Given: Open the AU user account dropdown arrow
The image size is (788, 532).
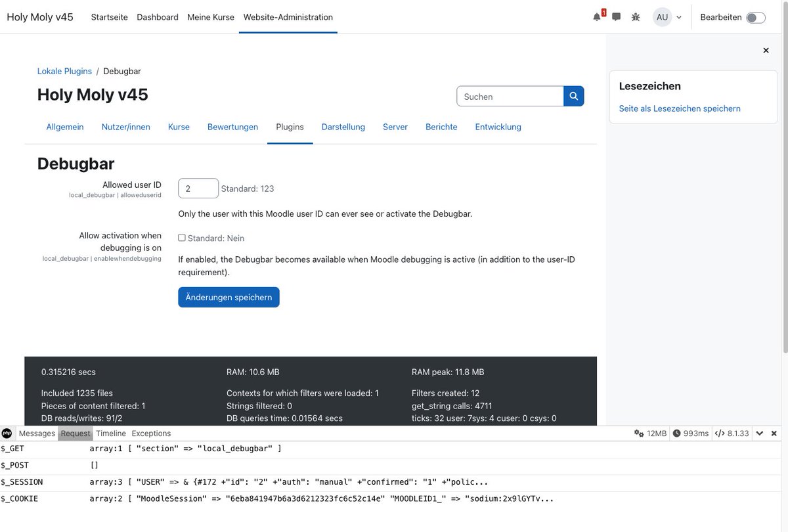Looking at the screenshot, I should click(x=679, y=17).
